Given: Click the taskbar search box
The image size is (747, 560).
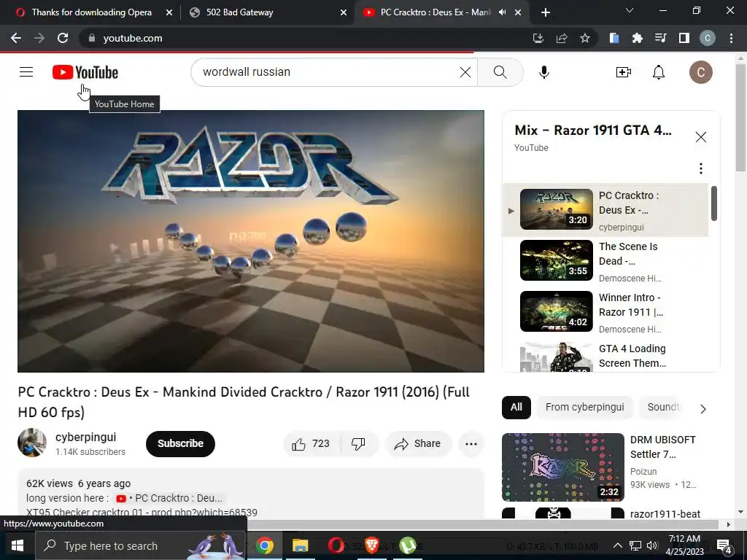Looking at the screenshot, I should tap(141, 545).
